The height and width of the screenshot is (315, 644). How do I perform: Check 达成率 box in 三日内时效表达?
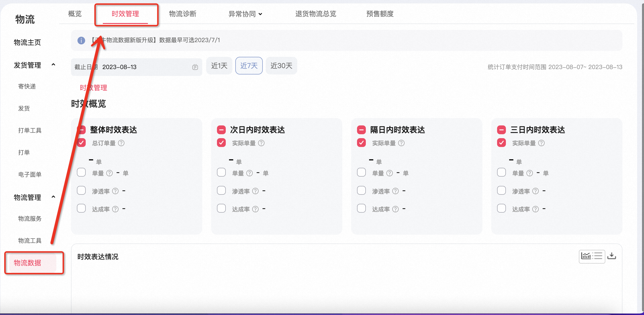click(x=501, y=208)
